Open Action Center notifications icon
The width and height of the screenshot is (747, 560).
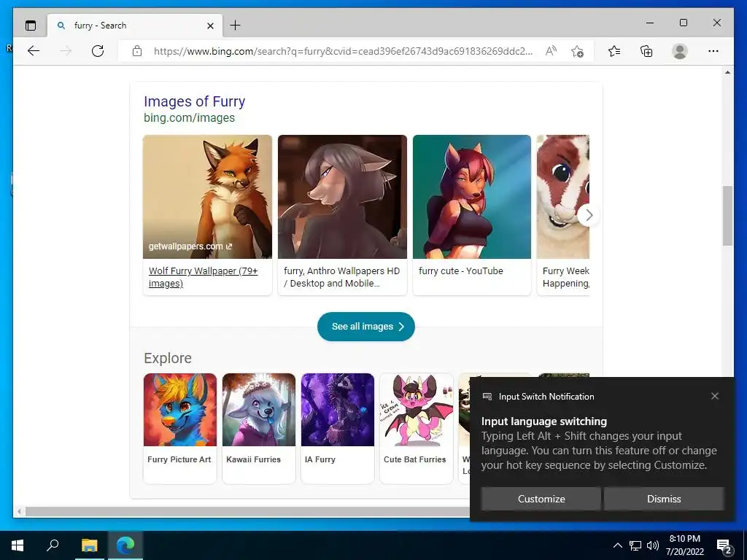tap(724, 545)
